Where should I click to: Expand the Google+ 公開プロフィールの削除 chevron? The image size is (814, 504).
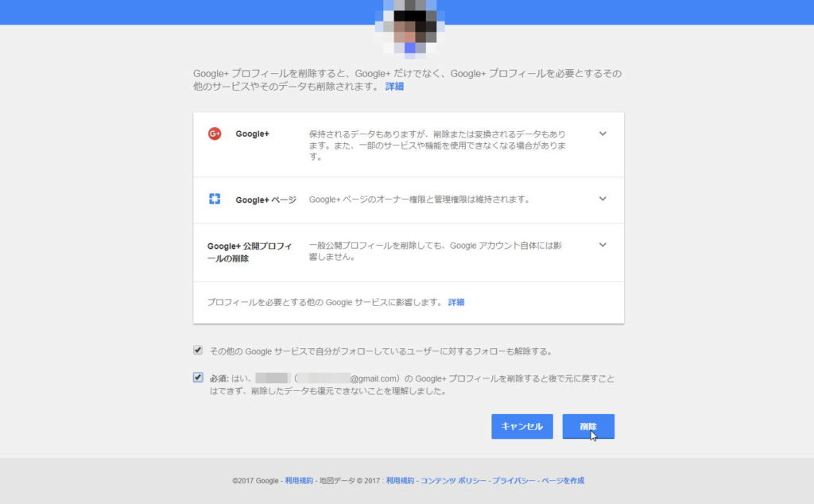(x=603, y=245)
